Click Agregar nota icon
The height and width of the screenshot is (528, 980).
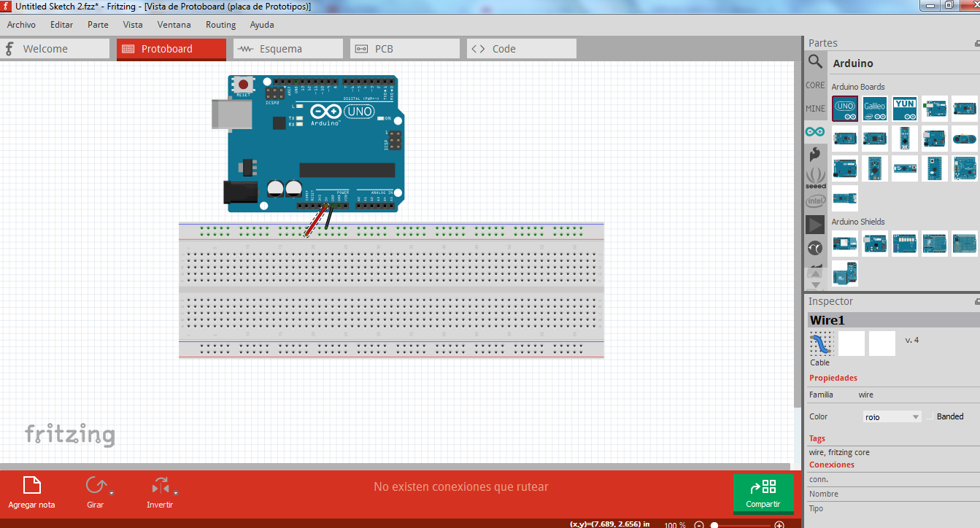(x=31, y=486)
